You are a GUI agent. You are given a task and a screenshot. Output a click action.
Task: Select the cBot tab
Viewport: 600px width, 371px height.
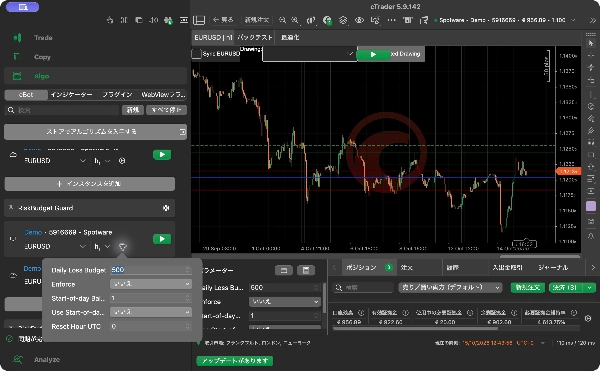(26, 94)
